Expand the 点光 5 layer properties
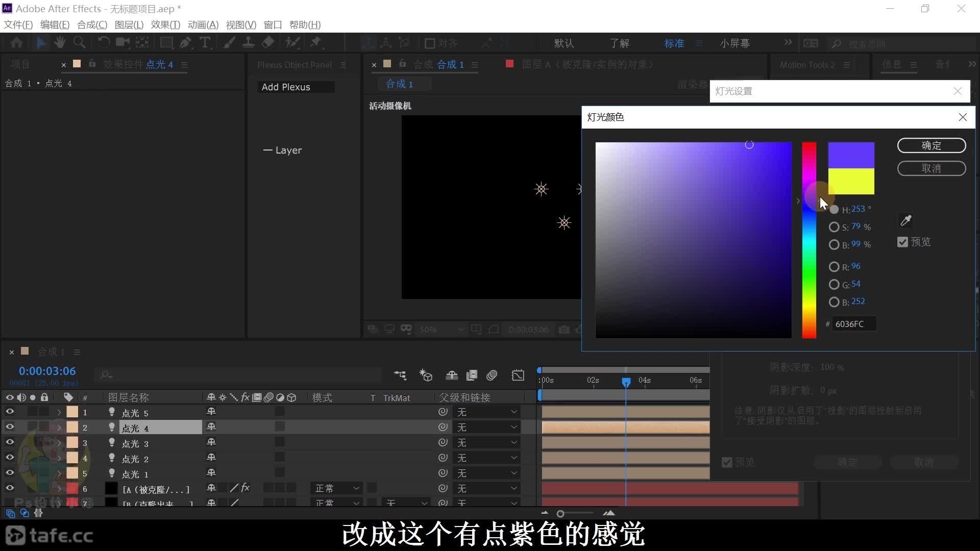The image size is (980, 551). [59, 412]
